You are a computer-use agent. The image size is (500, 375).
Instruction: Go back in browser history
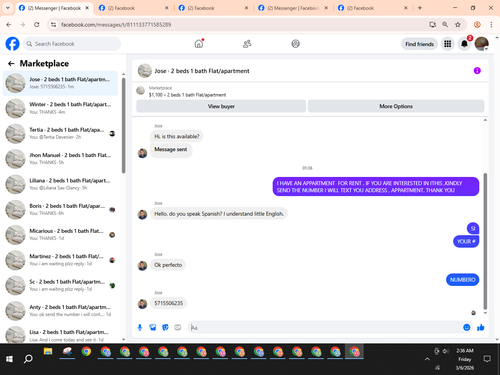coord(9,24)
